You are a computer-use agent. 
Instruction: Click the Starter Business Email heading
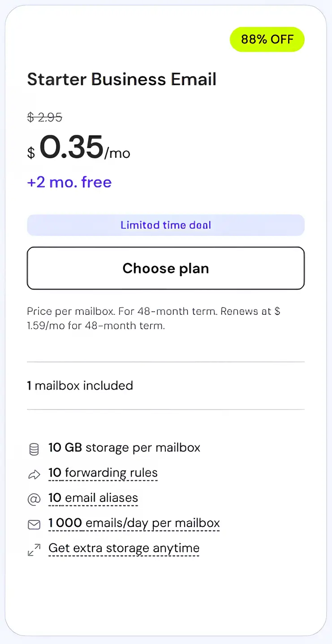[122, 79]
